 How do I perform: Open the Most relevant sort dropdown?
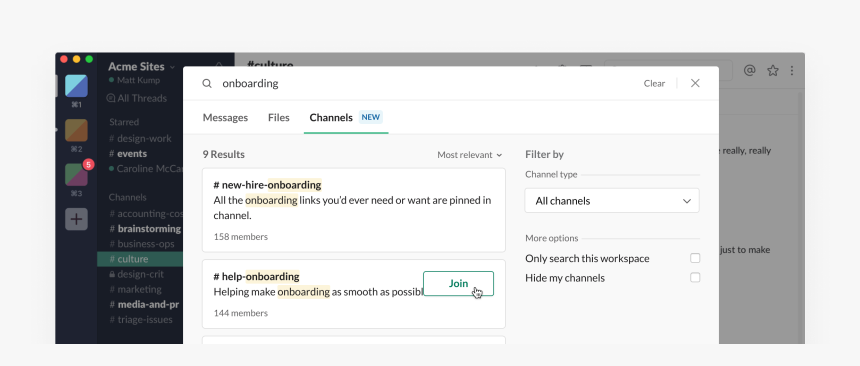tap(469, 155)
